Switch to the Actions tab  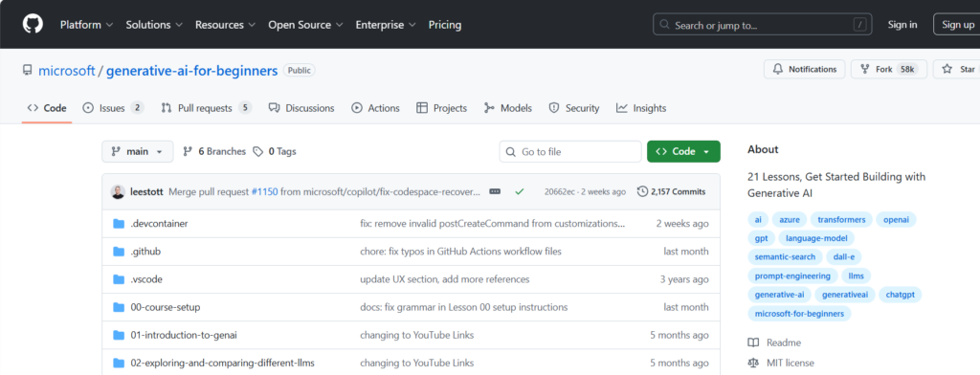[375, 108]
